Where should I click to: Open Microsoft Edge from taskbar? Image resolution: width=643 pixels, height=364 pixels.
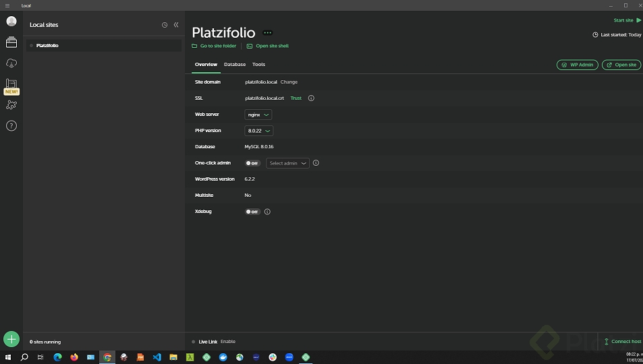[x=57, y=357]
